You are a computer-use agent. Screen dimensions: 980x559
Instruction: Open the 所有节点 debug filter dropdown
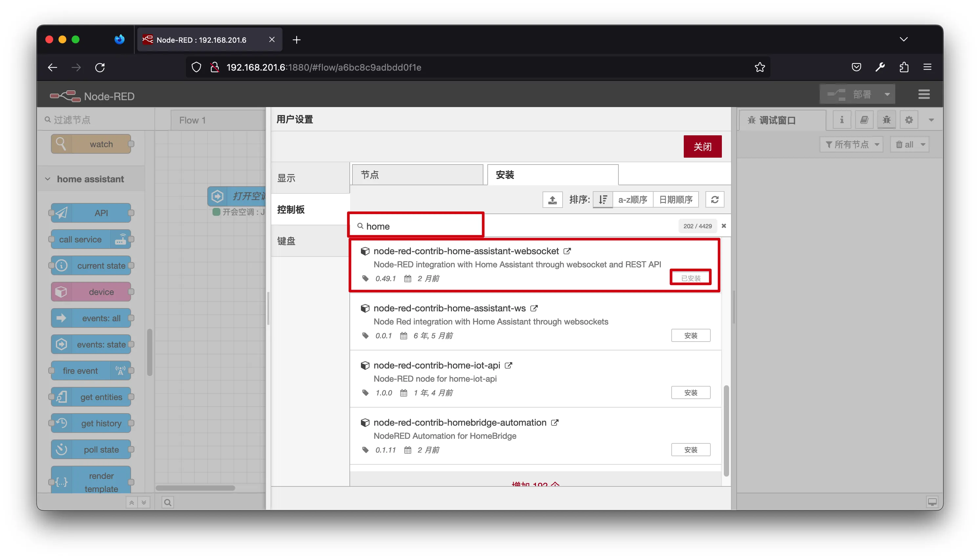[x=851, y=145]
